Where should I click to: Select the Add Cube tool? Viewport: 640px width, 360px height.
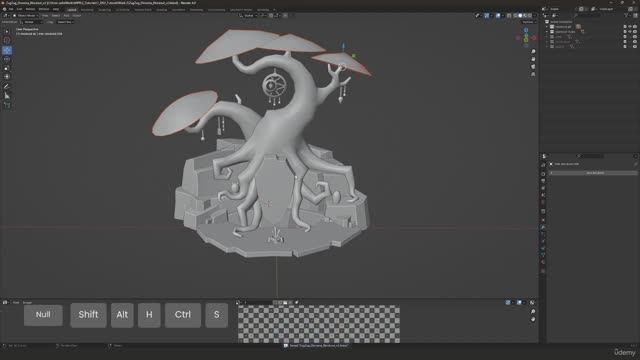(7, 105)
